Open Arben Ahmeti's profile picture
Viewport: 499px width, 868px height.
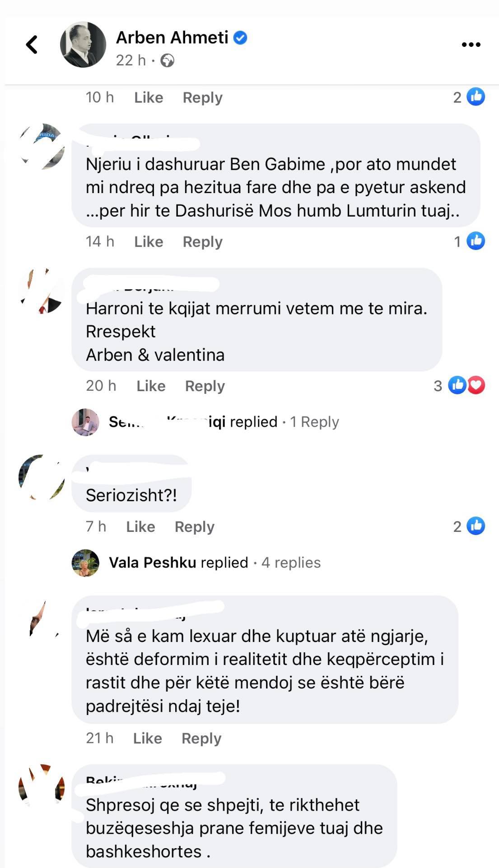click(83, 45)
